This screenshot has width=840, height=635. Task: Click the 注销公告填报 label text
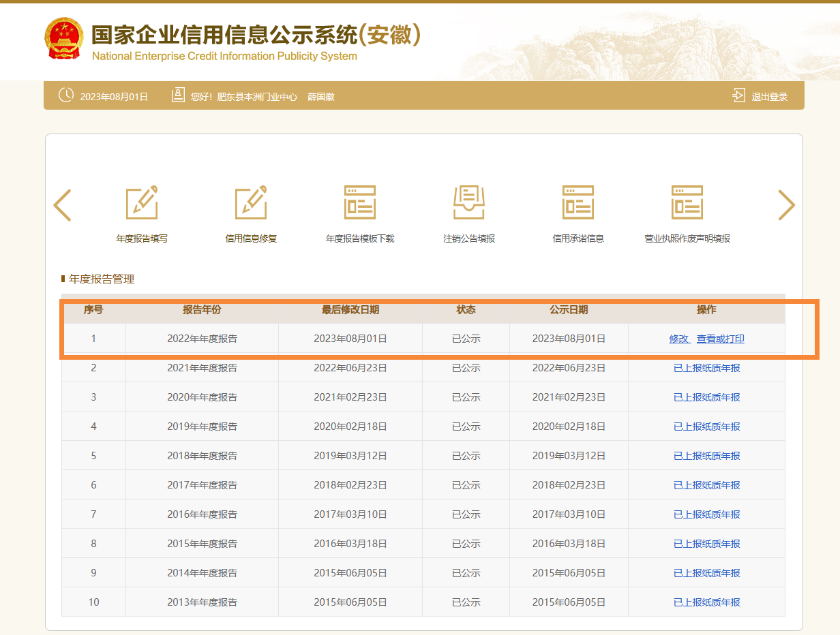(x=469, y=239)
